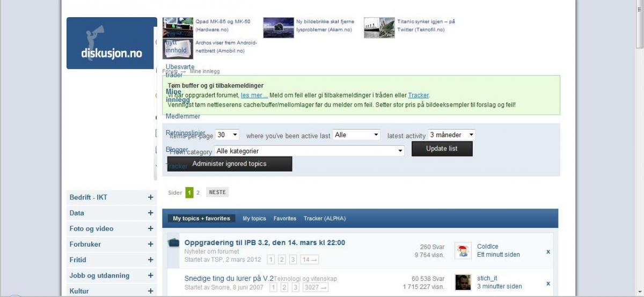644x297 pixels.
Task: Open the Archos Android tablet thumbnail
Action: tap(178, 48)
